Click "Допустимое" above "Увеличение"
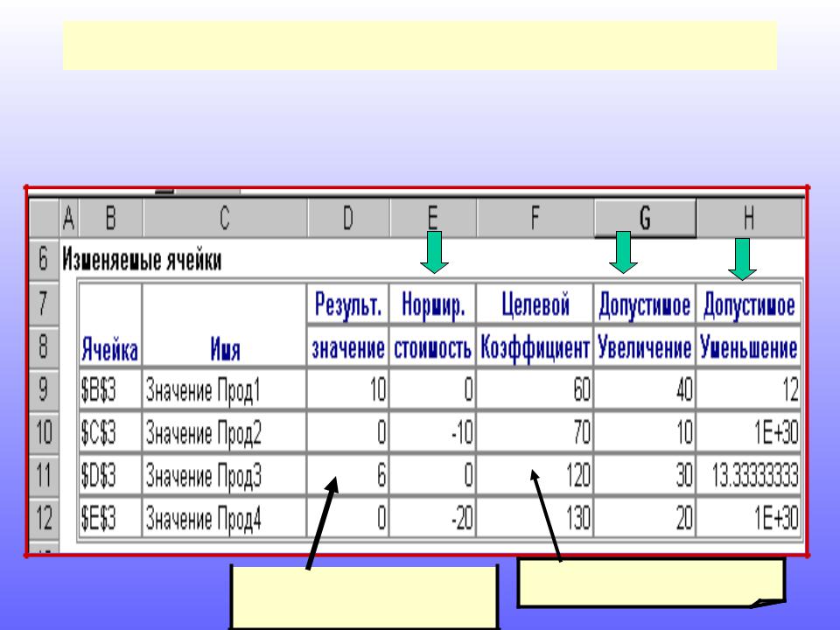Screen dimensions: 840x630 (x=645, y=304)
